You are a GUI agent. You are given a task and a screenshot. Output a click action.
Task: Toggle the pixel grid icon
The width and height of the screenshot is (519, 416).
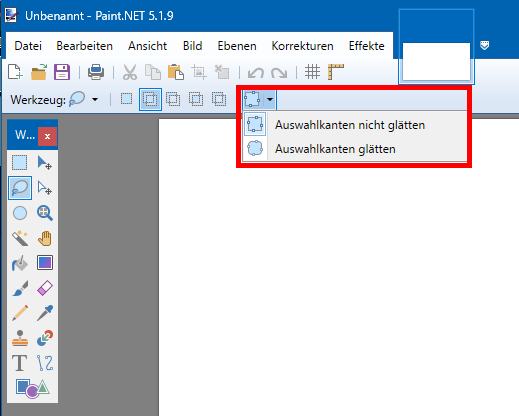[312, 72]
